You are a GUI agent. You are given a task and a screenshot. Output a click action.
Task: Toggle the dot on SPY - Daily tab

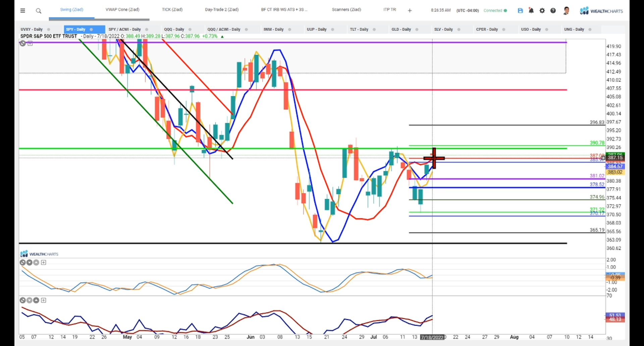[x=91, y=30]
